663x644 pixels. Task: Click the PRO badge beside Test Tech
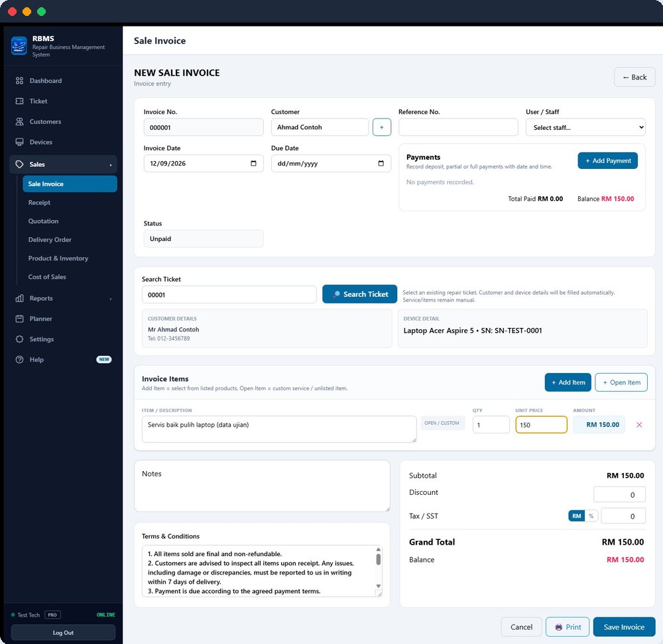pyautogui.click(x=52, y=615)
